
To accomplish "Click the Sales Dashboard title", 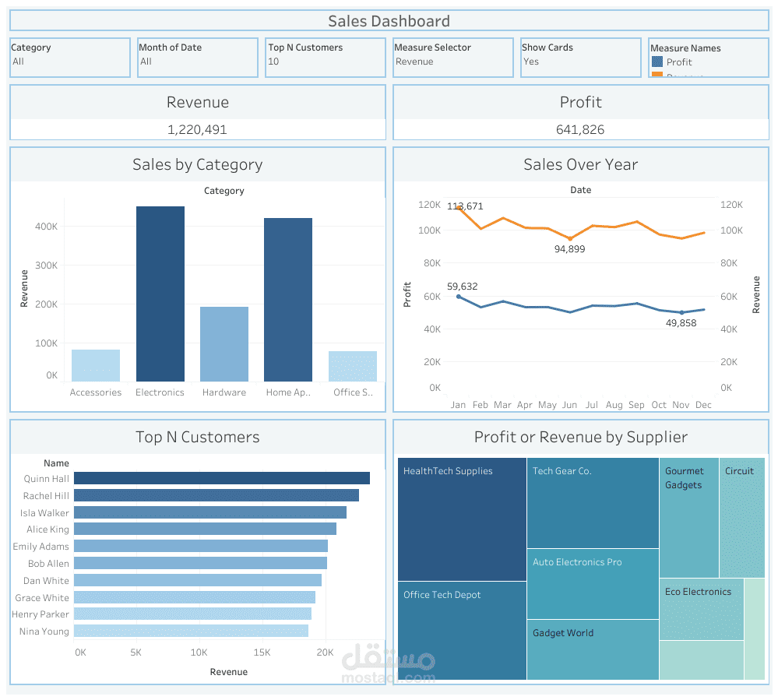I will (x=389, y=21).
